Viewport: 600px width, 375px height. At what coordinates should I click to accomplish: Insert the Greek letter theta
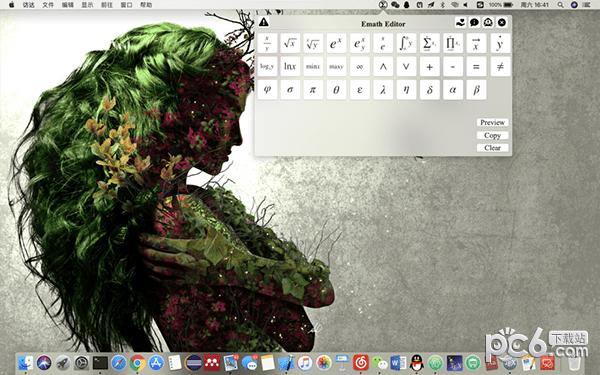click(336, 90)
